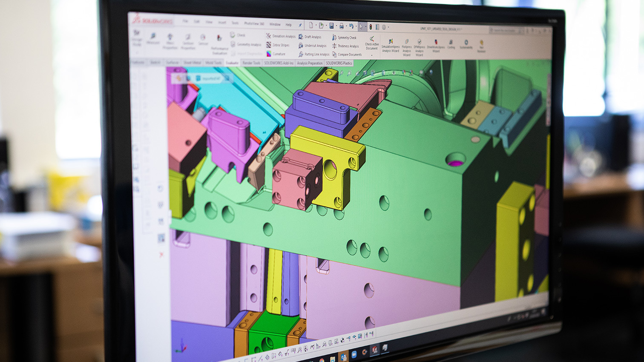Open the Thickness Analysis tool
This screenshot has width=644, height=362.
[x=345, y=46]
